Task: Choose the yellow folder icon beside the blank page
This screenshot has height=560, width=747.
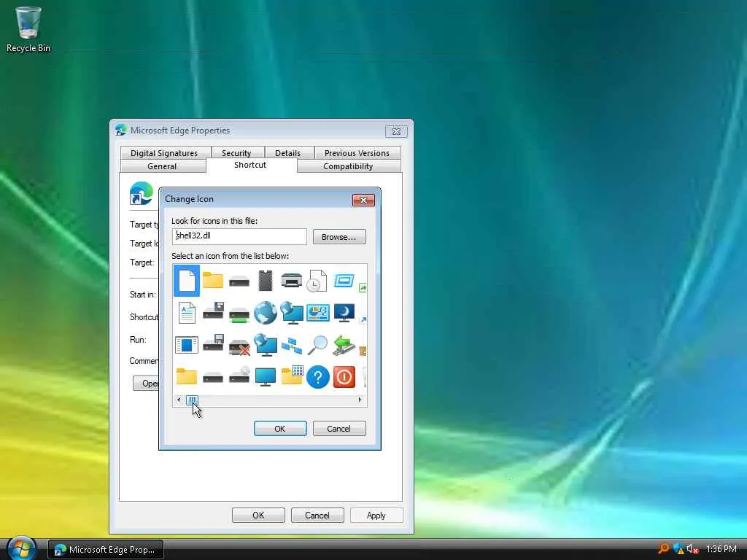Action: 212,280
